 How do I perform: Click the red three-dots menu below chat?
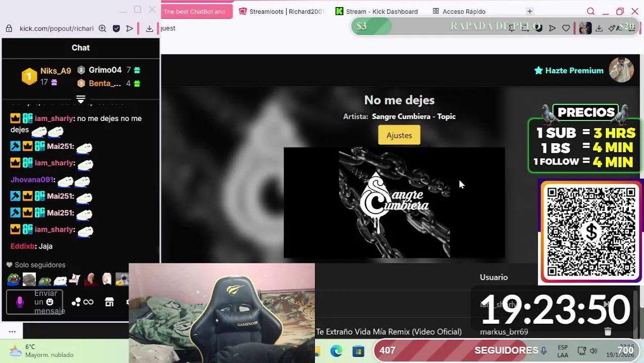click(x=12, y=332)
